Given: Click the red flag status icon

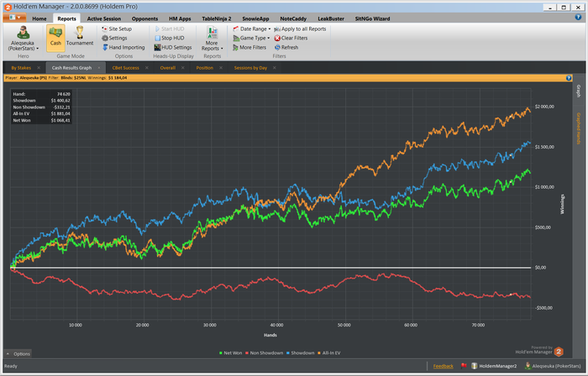Looking at the screenshot, I should [464, 366].
